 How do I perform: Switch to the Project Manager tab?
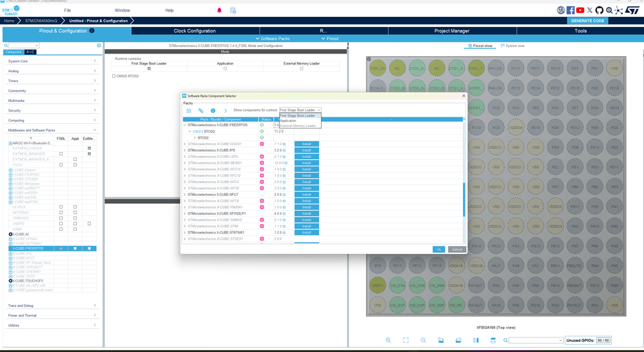(x=452, y=31)
